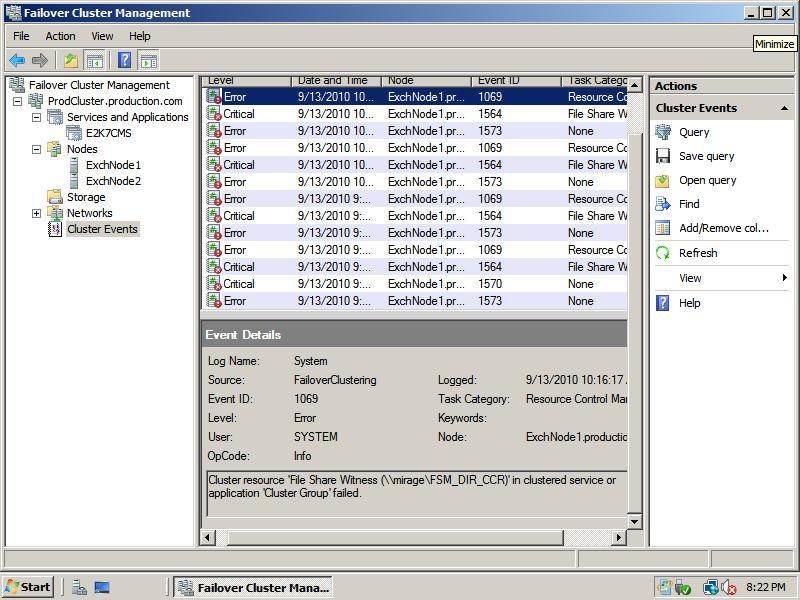Click the Up one level toolbar icon
Viewport: 800px width, 600px height.
71,60
